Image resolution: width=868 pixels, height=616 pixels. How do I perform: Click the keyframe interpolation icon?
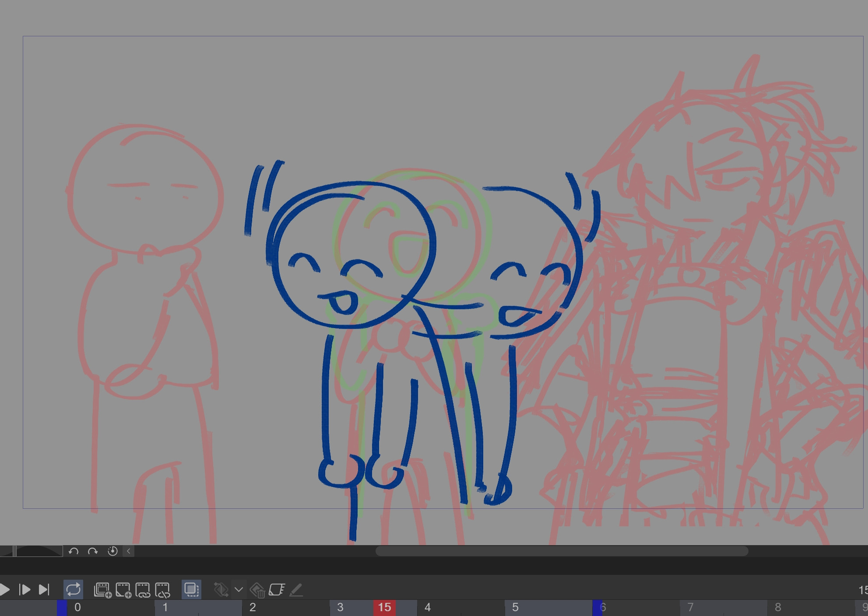[x=221, y=590]
